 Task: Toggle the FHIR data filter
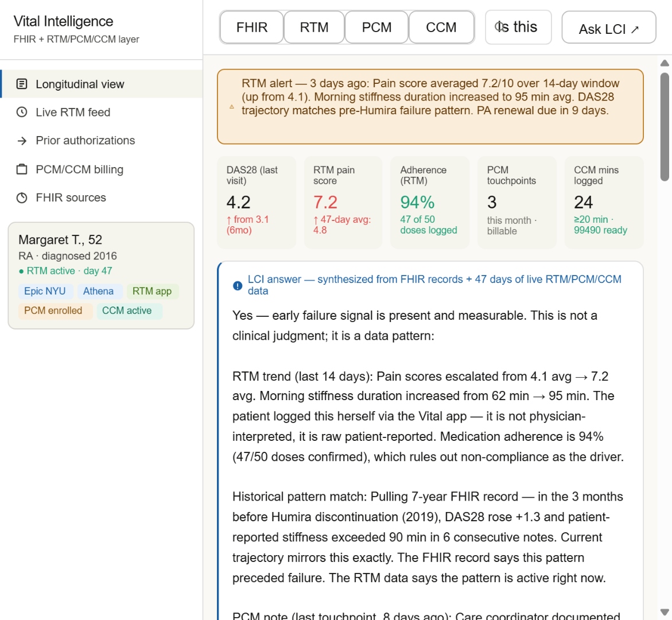(251, 27)
